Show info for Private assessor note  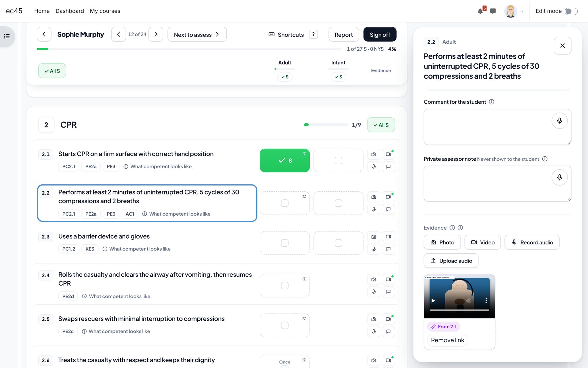tap(545, 159)
